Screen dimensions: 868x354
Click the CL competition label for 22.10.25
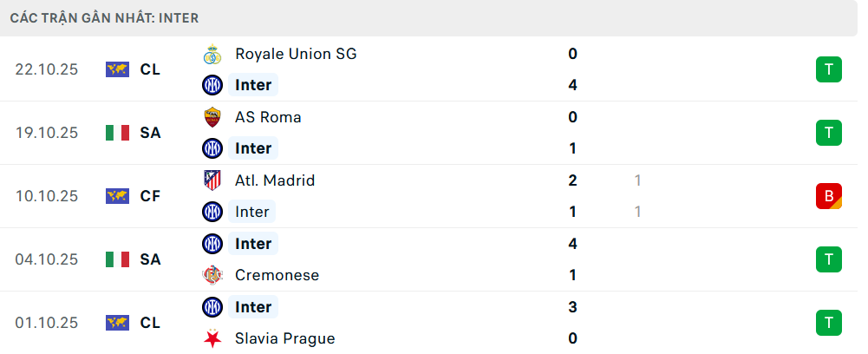pyautogui.click(x=150, y=69)
